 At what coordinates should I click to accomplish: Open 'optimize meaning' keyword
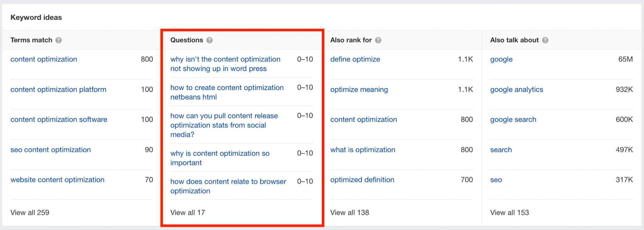coord(359,90)
